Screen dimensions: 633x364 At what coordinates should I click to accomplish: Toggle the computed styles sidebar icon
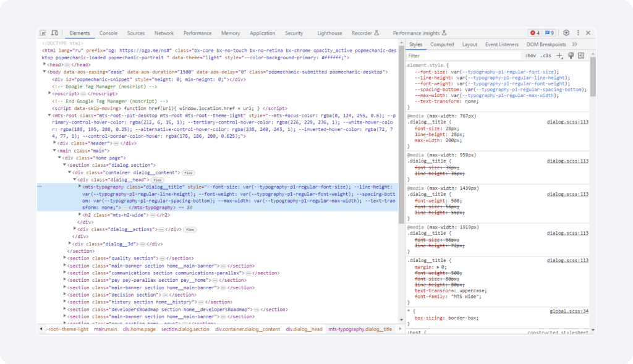pos(581,56)
